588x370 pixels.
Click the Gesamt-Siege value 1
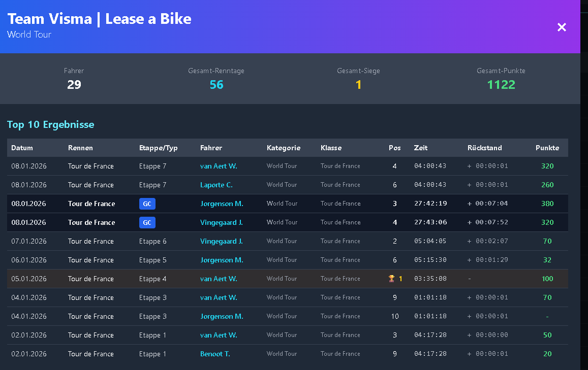[358, 85]
